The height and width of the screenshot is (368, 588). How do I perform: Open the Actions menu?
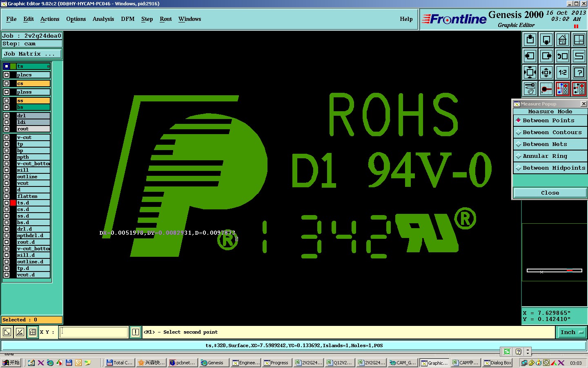click(50, 19)
